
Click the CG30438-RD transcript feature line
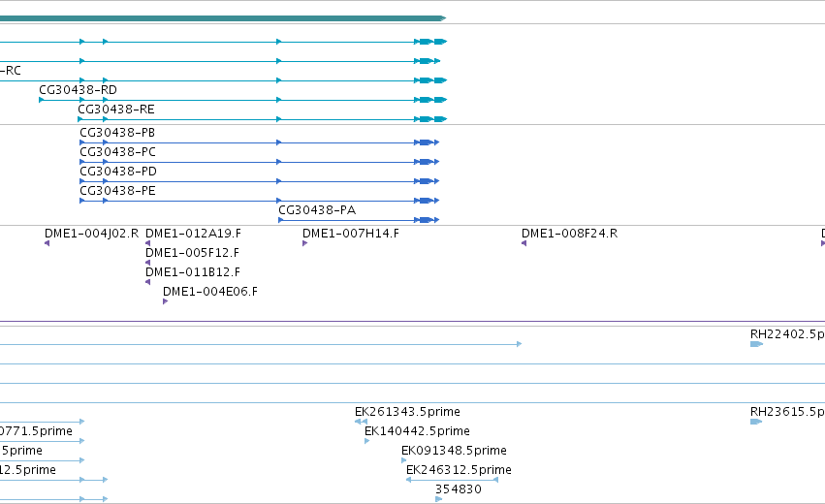click(x=243, y=100)
